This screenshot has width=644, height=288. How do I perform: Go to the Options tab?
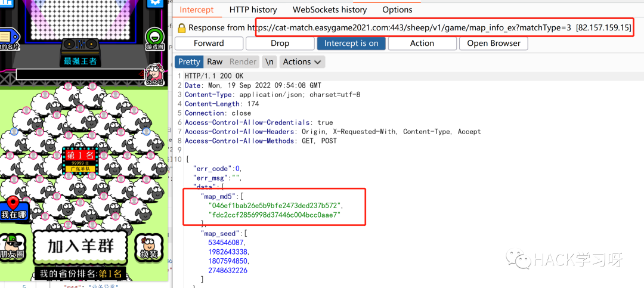coord(397,10)
